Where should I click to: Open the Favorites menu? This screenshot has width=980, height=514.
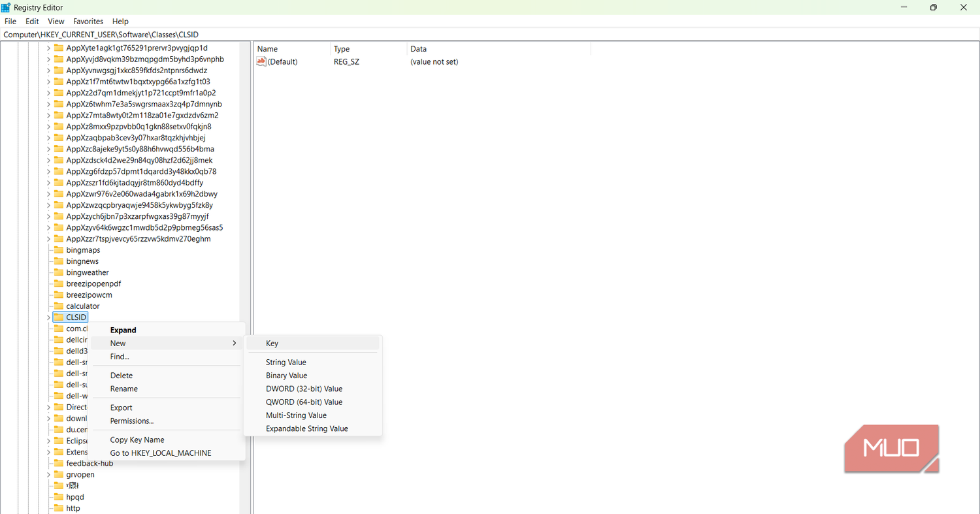pyautogui.click(x=89, y=22)
